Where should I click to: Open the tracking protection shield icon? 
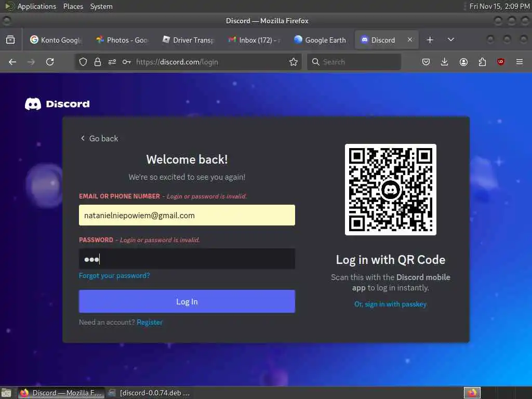pyautogui.click(x=83, y=62)
